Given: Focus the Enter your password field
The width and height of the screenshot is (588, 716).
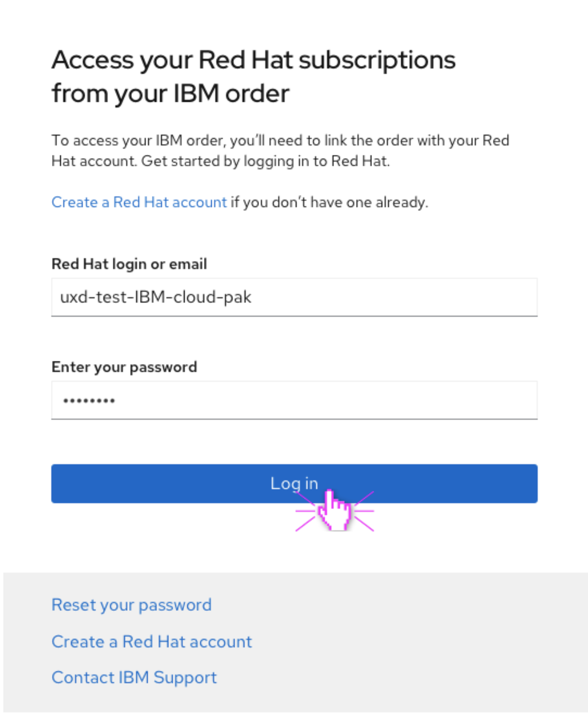Looking at the screenshot, I should tap(294, 401).
